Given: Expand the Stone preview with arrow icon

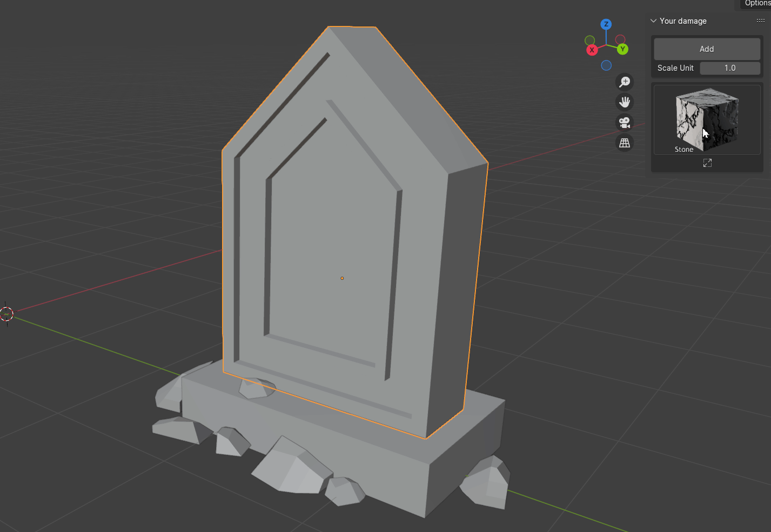Looking at the screenshot, I should click(x=707, y=163).
